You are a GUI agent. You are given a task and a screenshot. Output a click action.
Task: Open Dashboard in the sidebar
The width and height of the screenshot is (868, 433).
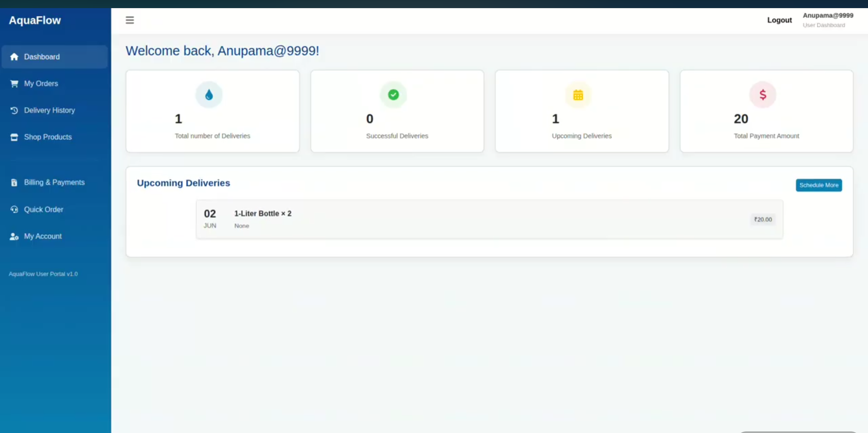tap(55, 57)
